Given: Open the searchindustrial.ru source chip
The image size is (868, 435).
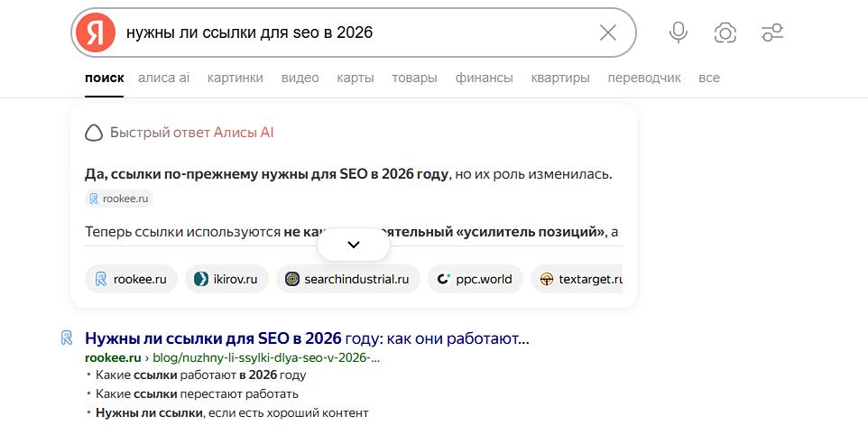Looking at the screenshot, I should [x=346, y=279].
